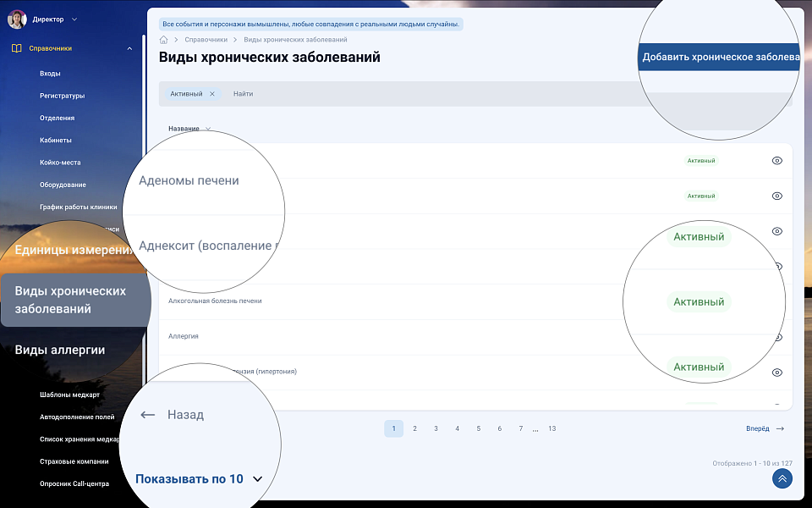Viewport: 812px width, 508px height.
Task: Click Добавить хроническое заболевание button
Action: click(x=720, y=58)
